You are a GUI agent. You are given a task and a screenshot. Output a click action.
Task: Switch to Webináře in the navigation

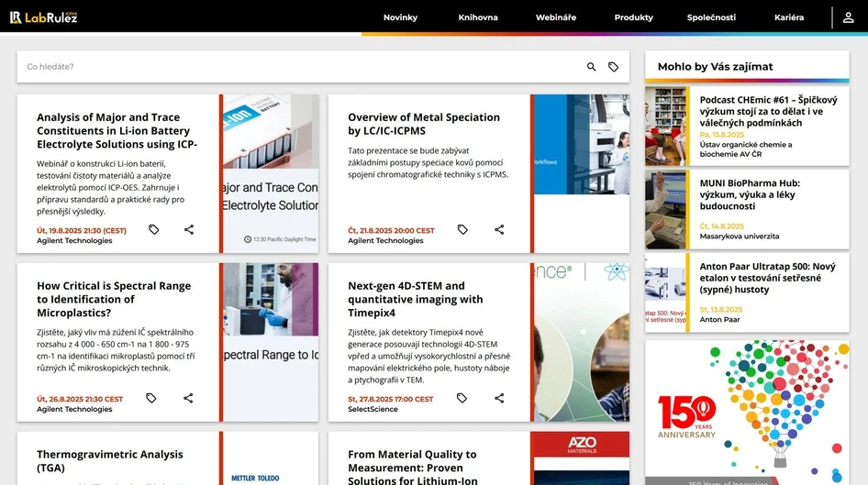(556, 17)
